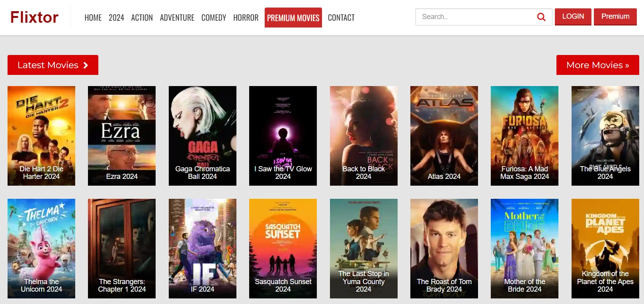Open Gaga Chromatica Ball 2024 poster
This screenshot has height=304, width=644.
point(203,136)
